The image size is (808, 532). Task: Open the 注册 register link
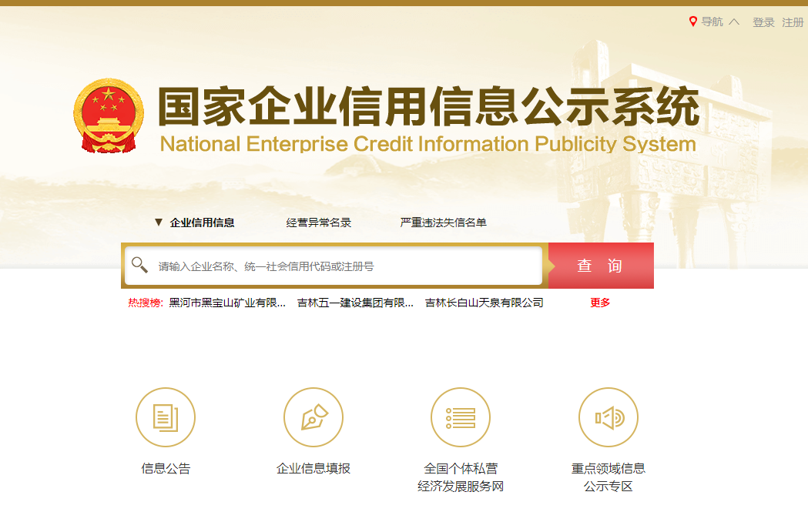793,22
